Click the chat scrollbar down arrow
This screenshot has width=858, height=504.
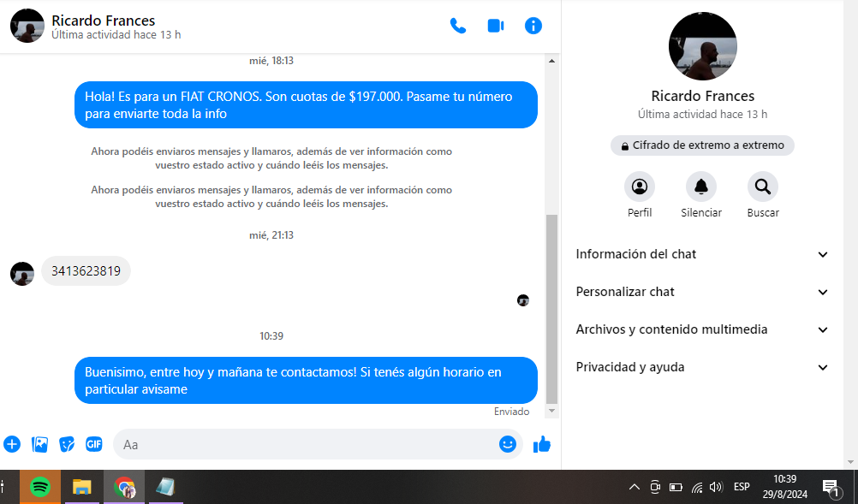coord(551,411)
